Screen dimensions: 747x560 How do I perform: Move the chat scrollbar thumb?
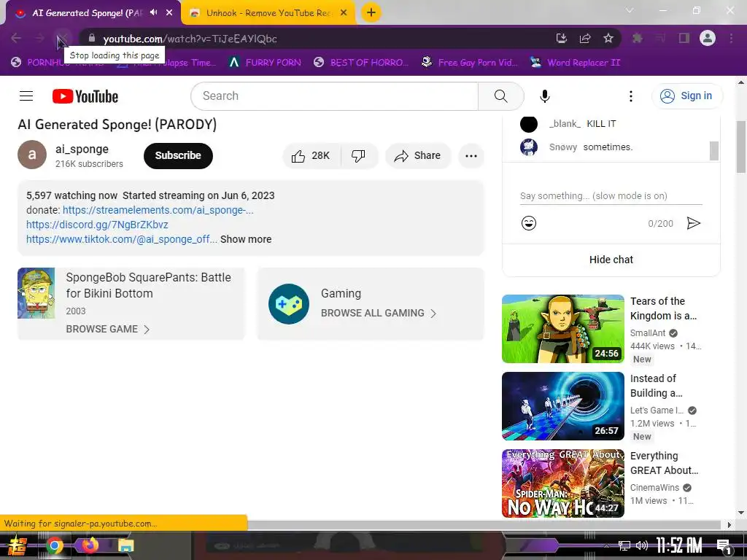pyautogui.click(x=713, y=150)
